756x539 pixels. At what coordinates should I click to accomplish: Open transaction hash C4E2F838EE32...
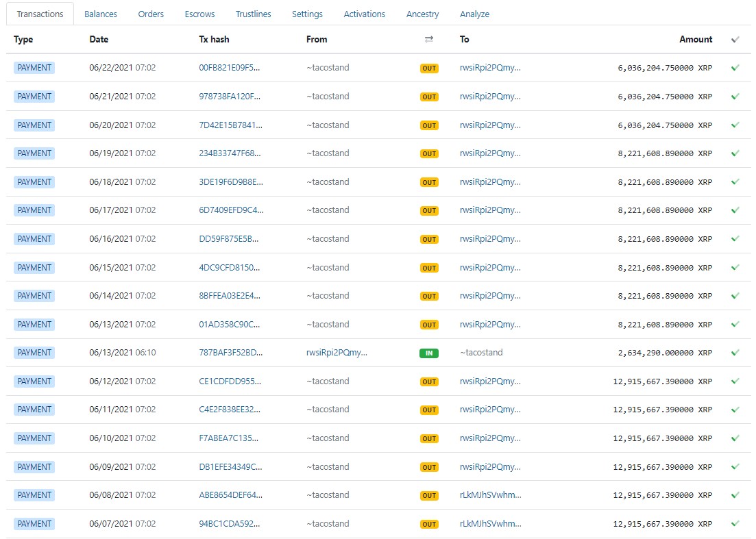230,410
